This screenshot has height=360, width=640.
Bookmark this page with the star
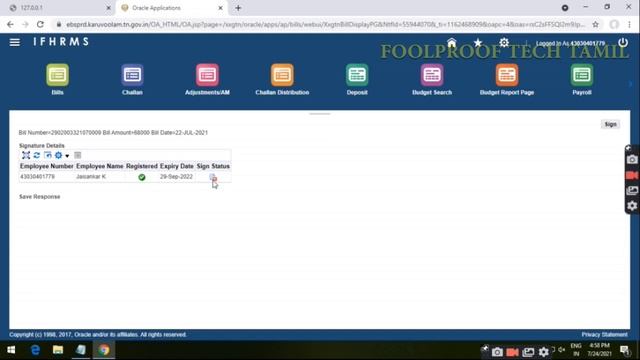(x=596, y=24)
